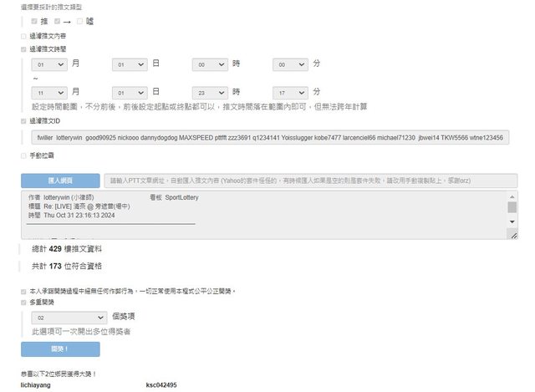The height and width of the screenshot is (392, 535).
Task: Open the end month dropdown showing 11
Action: 48,92
